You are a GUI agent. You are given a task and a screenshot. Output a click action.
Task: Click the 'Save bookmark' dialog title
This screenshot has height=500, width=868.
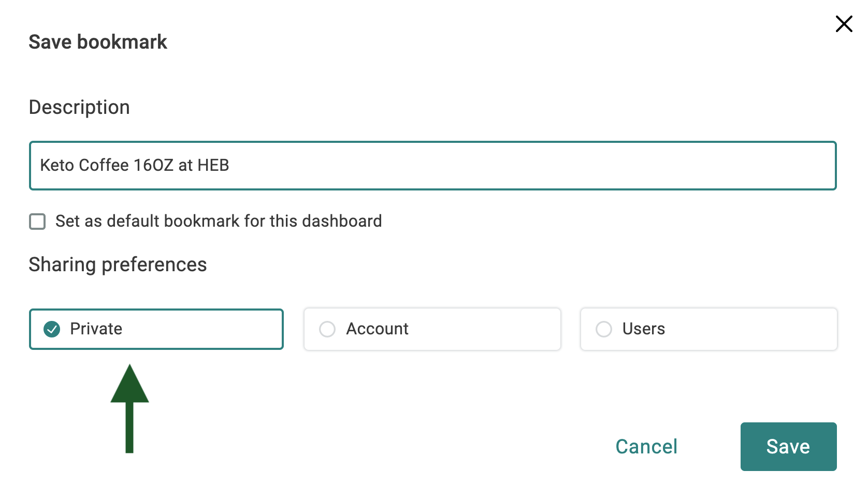(x=98, y=42)
